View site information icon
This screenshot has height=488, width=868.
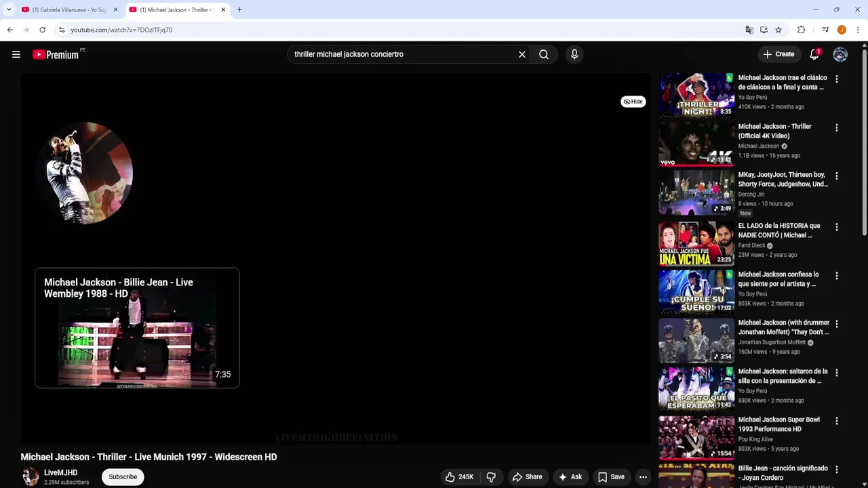[62, 30]
